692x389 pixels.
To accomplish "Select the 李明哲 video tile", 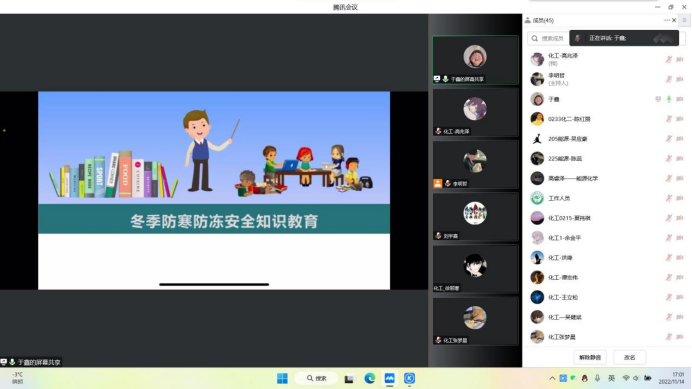I will point(475,164).
